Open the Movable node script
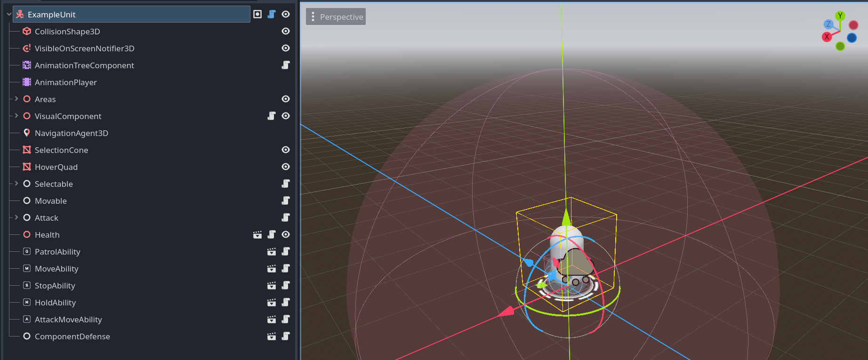 pyautogui.click(x=286, y=200)
